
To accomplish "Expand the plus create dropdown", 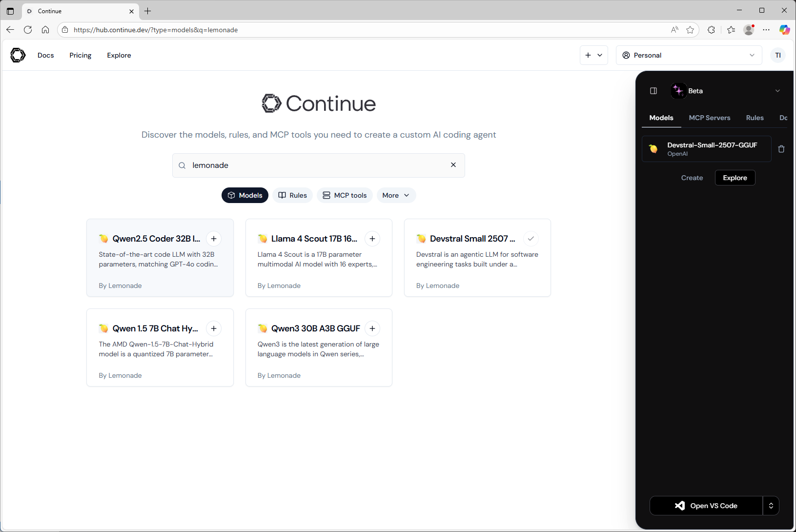I will (x=594, y=55).
